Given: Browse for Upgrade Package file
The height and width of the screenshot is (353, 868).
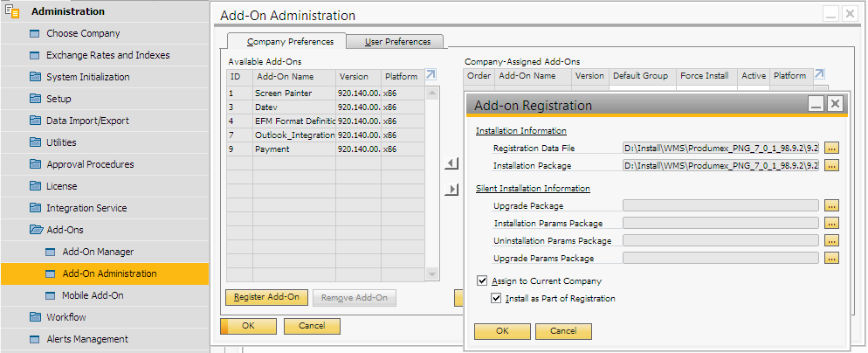Looking at the screenshot, I should click(831, 205).
